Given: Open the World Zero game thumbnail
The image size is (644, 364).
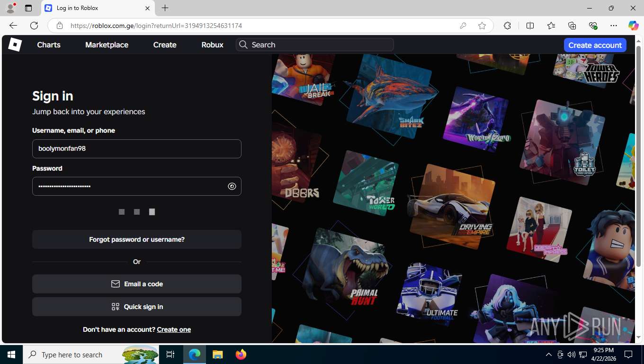Looking at the screenshot, I should [x=476, y=118].
